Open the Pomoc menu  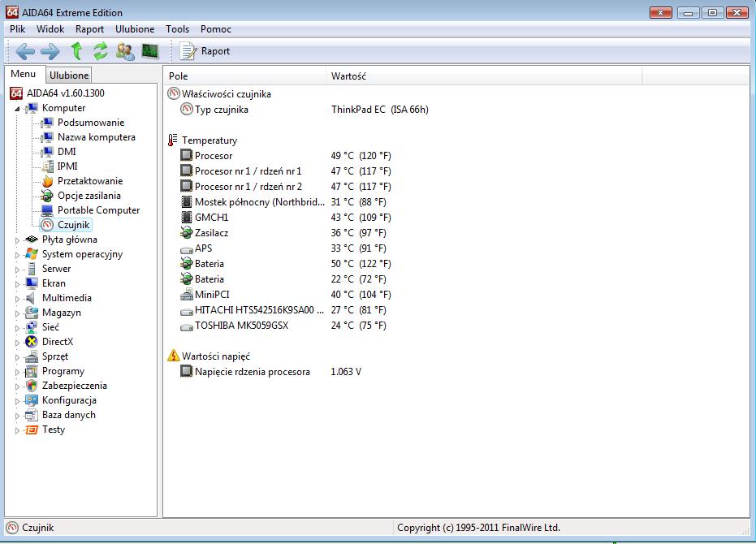click(x=216, y=29)
